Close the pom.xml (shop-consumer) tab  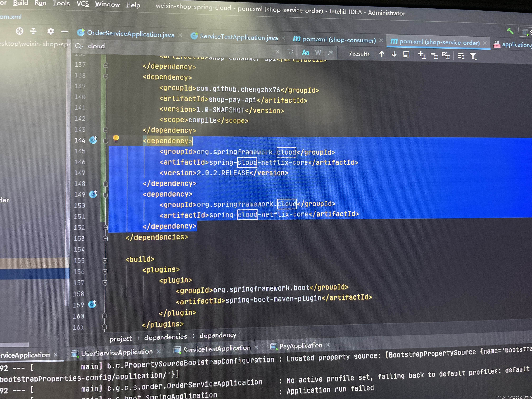381,40
